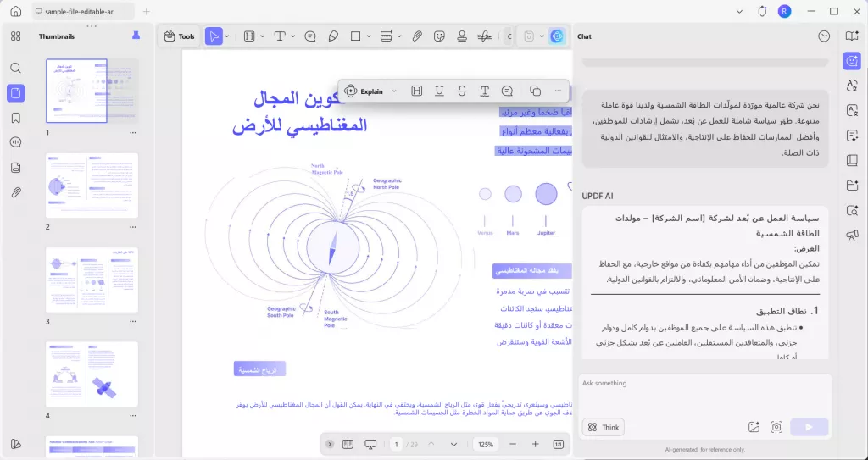The width and height of the screenshot is (868, 460).
Task: Set view to actual size 1:1
Action: click(559, 444)
